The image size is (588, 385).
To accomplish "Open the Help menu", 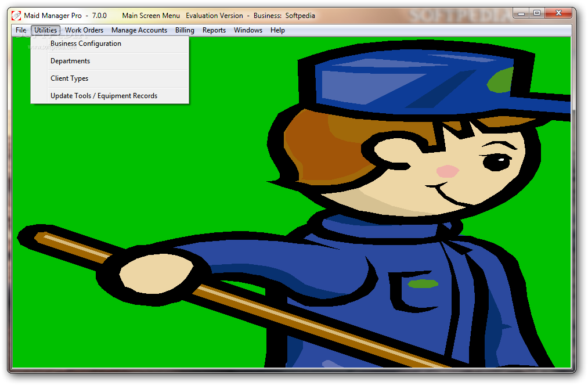I will pyautogui.click(x=277, y=30).
